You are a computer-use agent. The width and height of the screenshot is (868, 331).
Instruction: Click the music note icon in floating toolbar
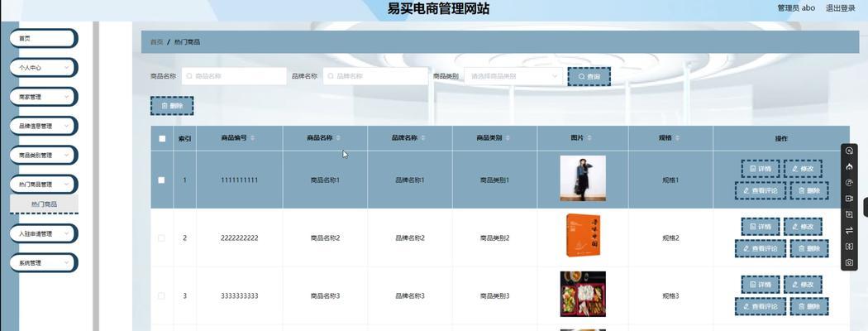849,182
